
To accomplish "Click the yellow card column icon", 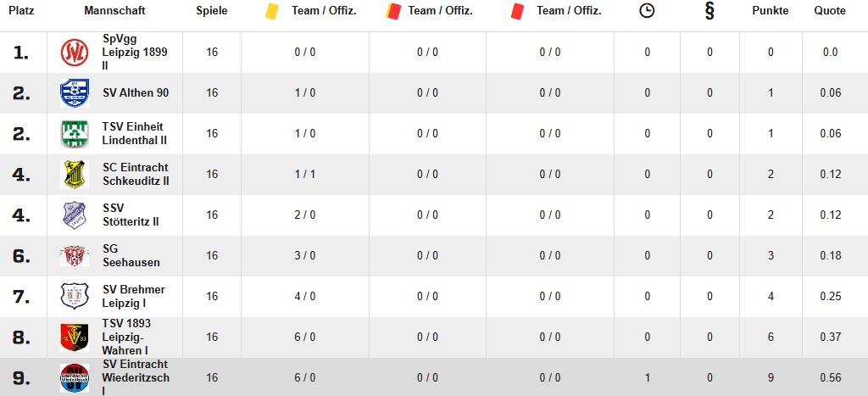I will click(x=272, y=11).
